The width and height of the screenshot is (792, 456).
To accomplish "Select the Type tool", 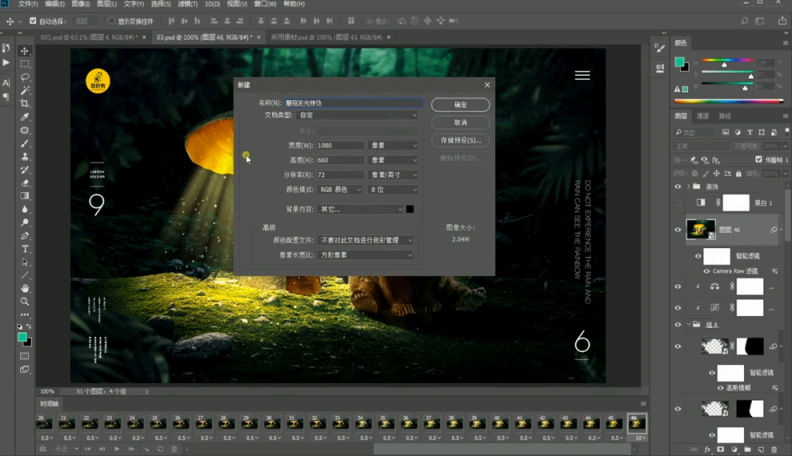I will pos(25,248).
